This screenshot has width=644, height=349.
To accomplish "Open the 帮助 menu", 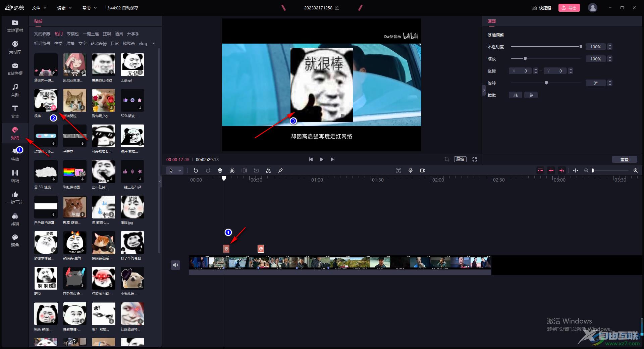I will pos(90,8).
